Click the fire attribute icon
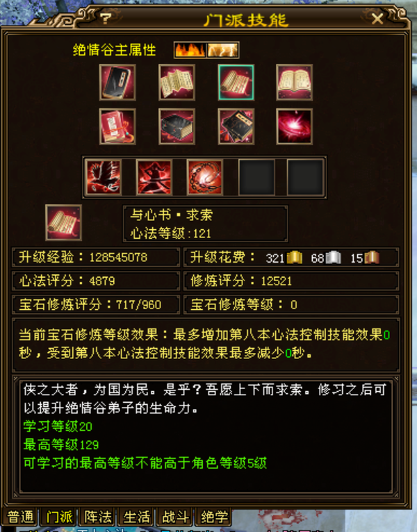The image size is (417, 532). pyautogui.click(x=190, y=50)
